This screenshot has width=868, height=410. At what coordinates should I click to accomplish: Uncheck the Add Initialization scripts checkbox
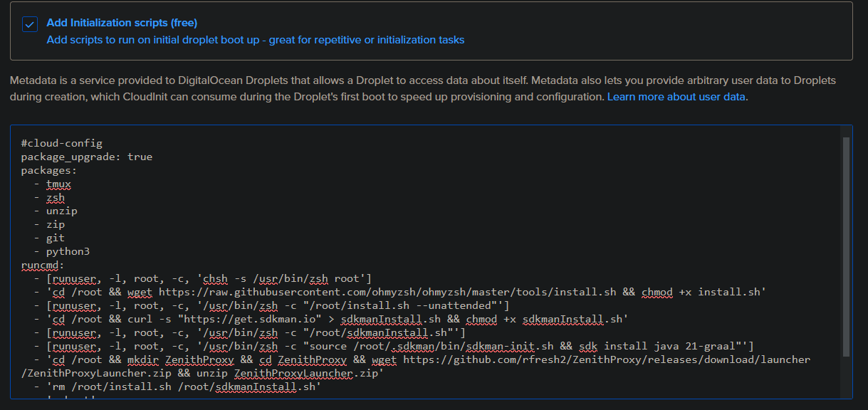[x=29, y=24]
